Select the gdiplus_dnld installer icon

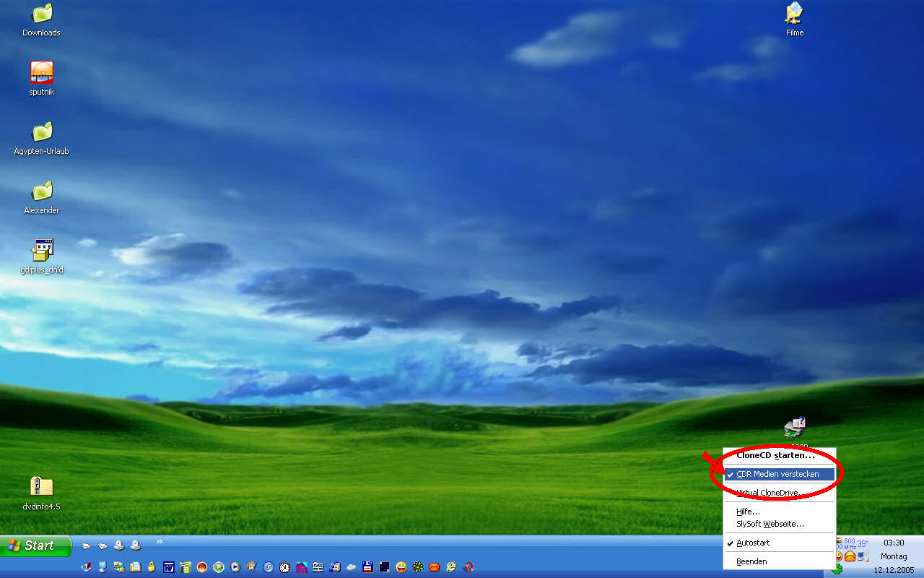[42, 256]
